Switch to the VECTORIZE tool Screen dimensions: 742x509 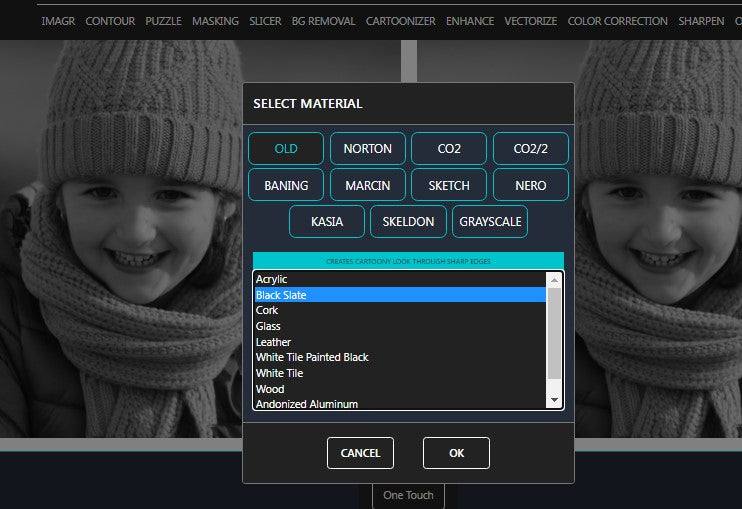point(530,21)
